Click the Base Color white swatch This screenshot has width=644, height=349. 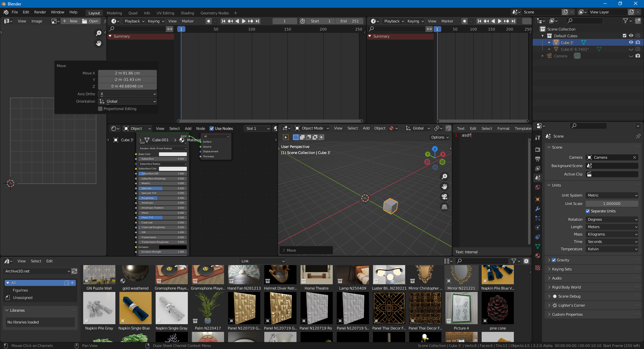click(173, 154)
